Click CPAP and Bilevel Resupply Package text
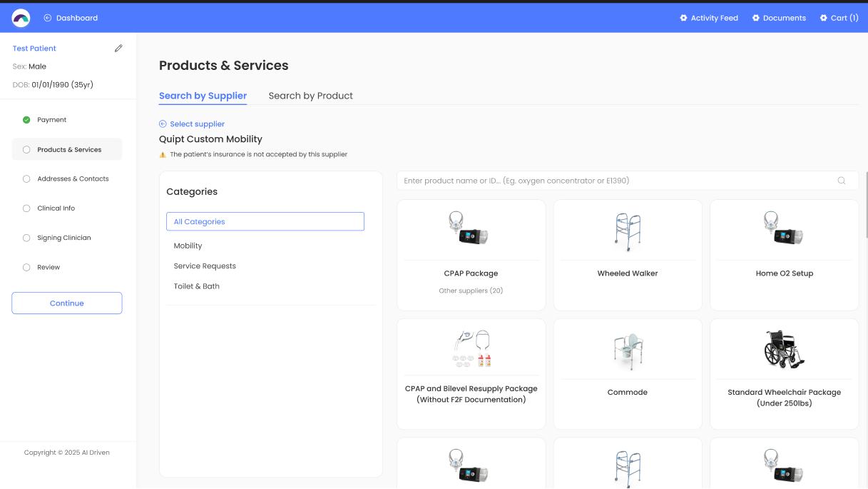Screen dimensions: 868x489 (x=471, y=394)
